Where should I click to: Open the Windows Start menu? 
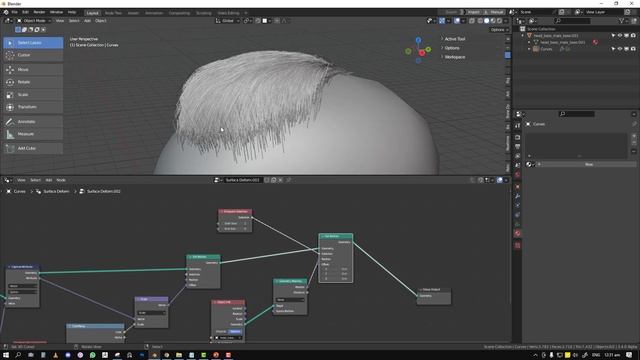6,355
